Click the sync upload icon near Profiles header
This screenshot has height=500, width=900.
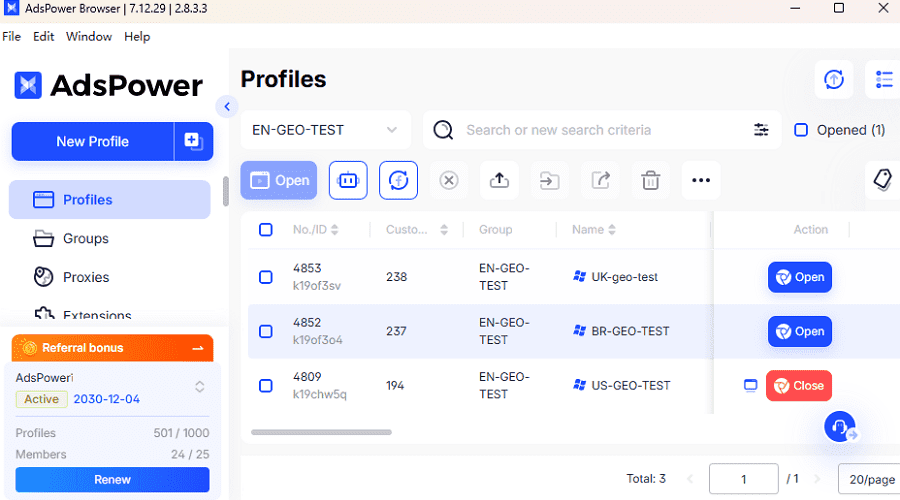tap(834, 79)
